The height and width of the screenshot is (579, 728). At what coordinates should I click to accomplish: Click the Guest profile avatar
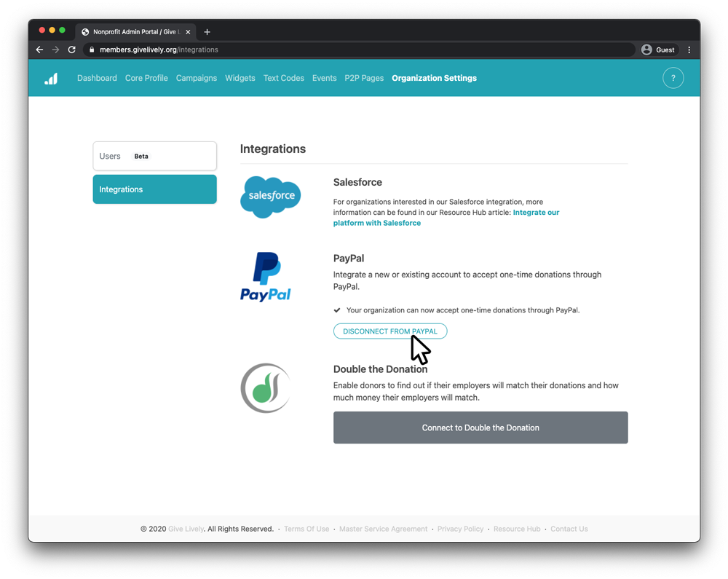(646, 50)
